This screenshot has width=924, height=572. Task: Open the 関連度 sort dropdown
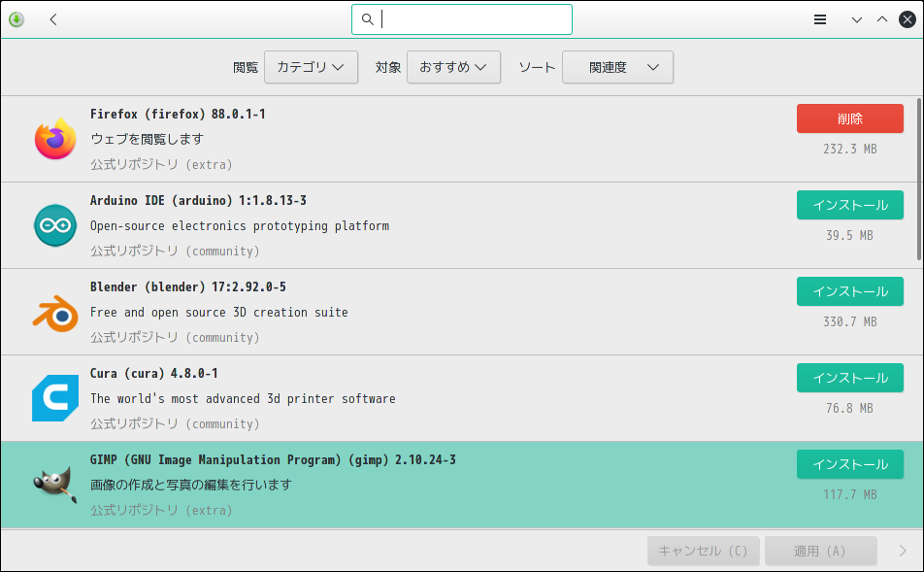tap(617, 67)
